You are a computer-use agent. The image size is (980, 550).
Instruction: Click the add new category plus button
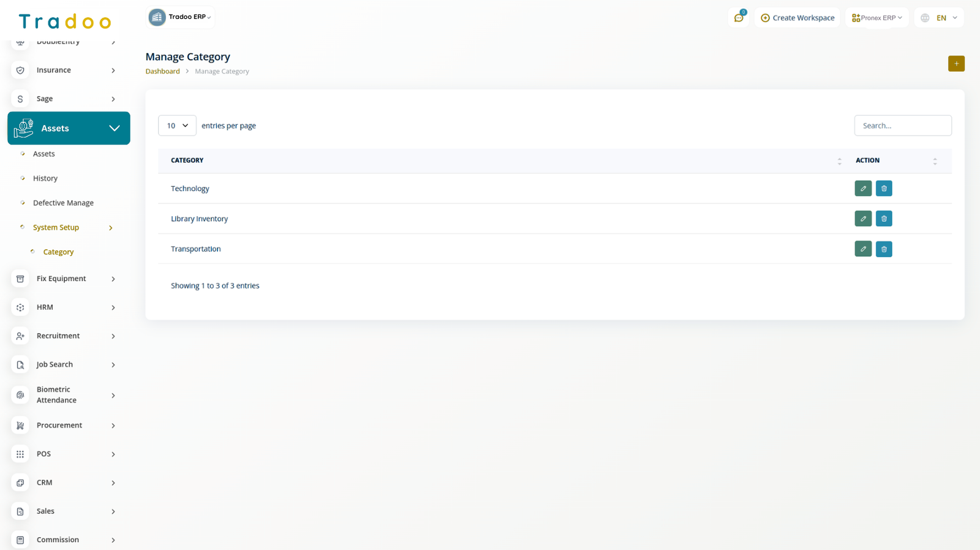pos(956,64)
